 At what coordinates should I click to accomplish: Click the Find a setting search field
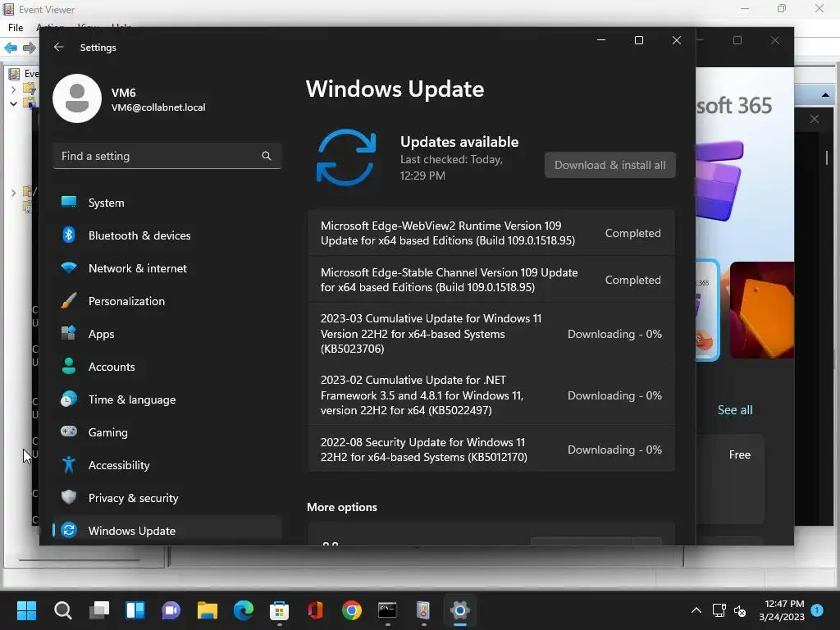click(x=167, y=156)
